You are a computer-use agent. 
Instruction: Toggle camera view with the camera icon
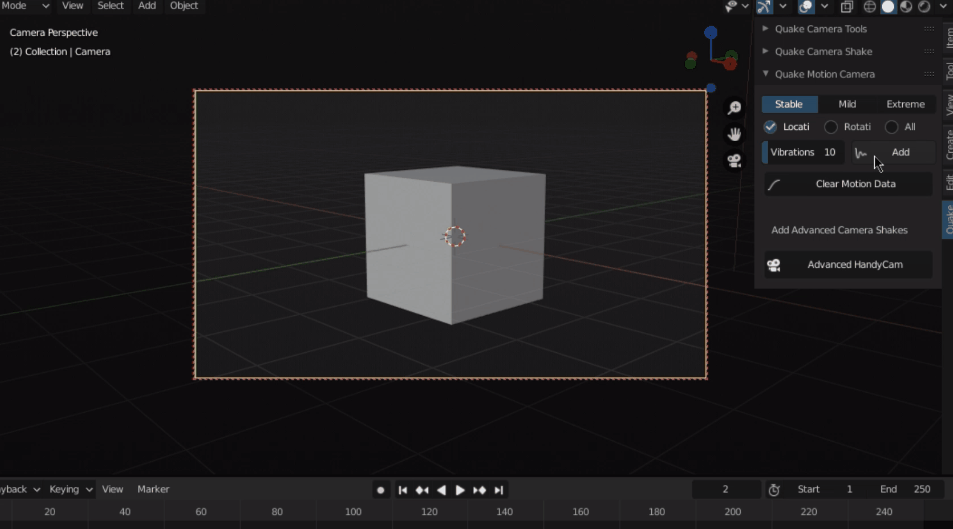coord(734,161)
